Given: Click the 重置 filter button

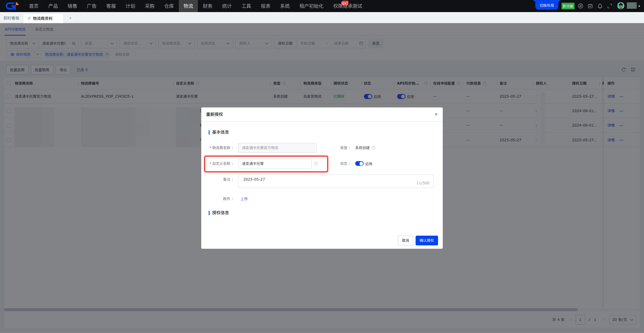Looking at the screenshot, I should click(x=376, y=43).
